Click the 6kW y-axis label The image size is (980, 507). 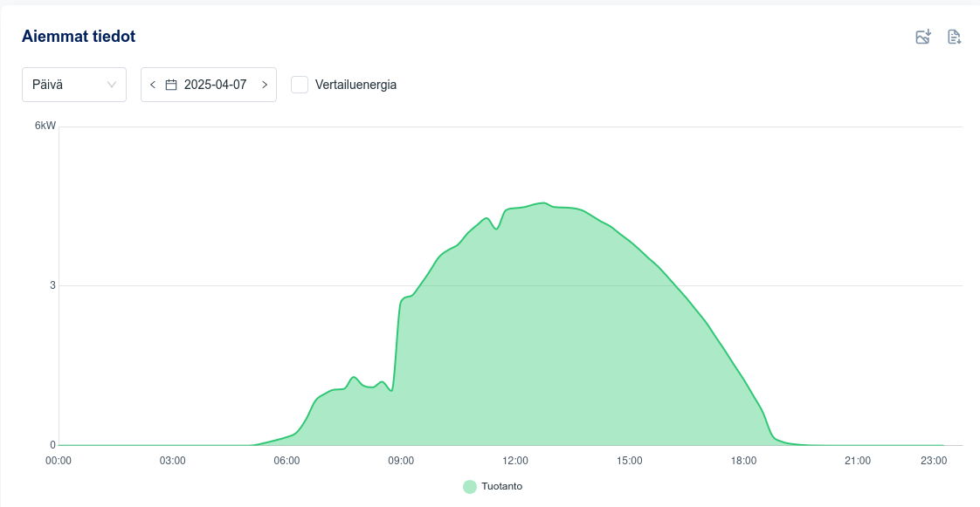[45, 126]
